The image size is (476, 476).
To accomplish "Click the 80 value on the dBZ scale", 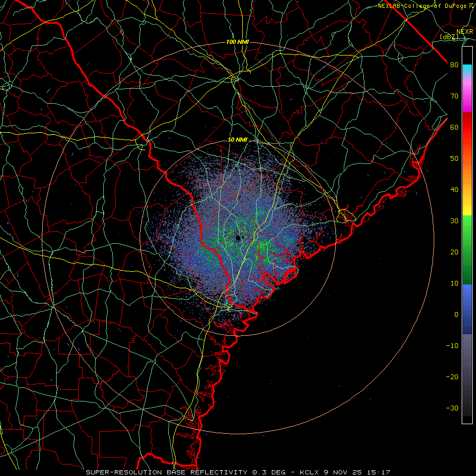I will click(454, 65).
